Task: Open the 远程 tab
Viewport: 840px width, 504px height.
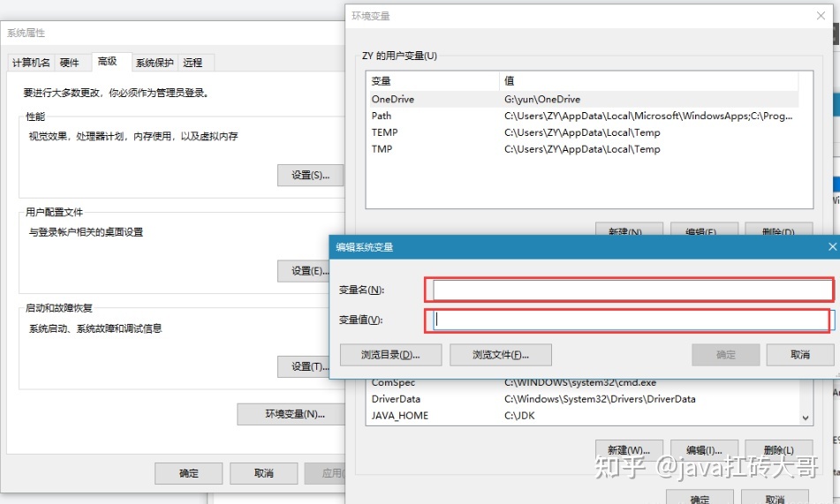Action: pos(193,63)
